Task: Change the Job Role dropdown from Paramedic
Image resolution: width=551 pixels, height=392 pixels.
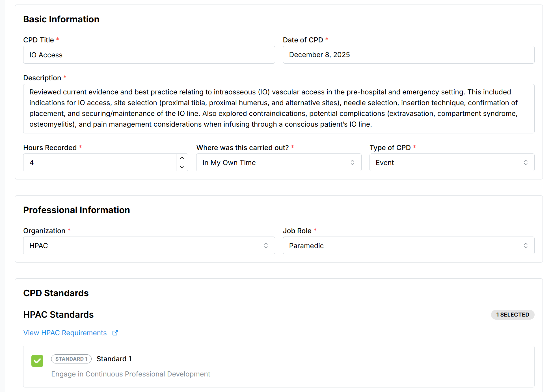Action: pos(408,246)
